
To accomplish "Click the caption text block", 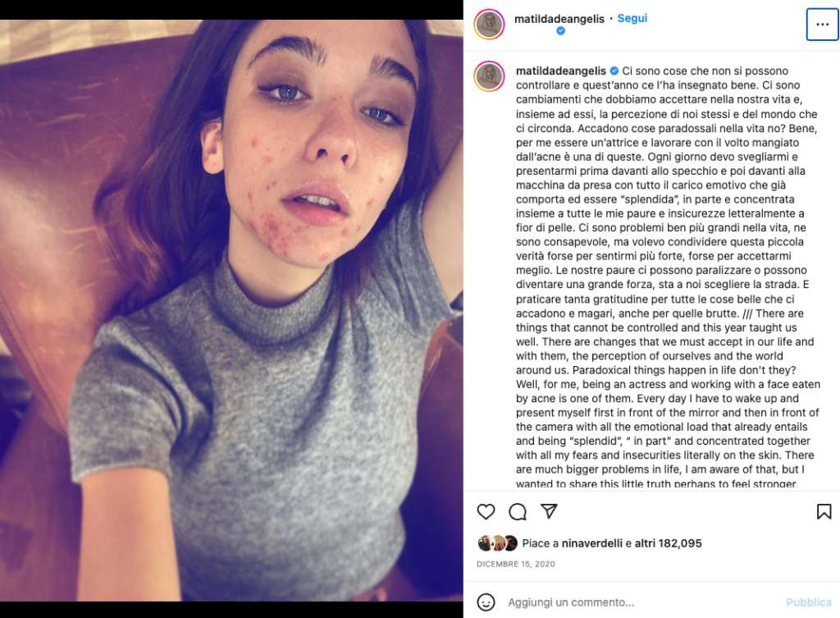I will pyautogui.click(x=668, y=276).
